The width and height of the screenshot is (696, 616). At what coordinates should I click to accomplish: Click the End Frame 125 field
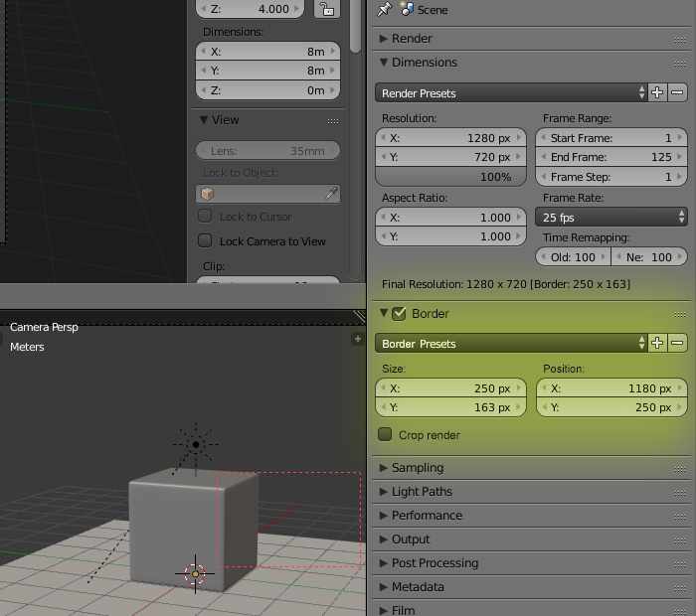[x=611, y=157]
